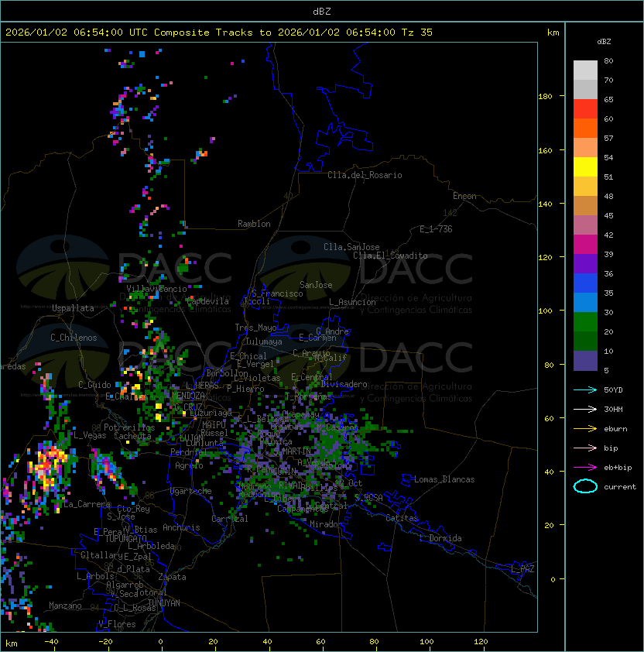Click the La_Carrera map label

(x=87, y=504)
